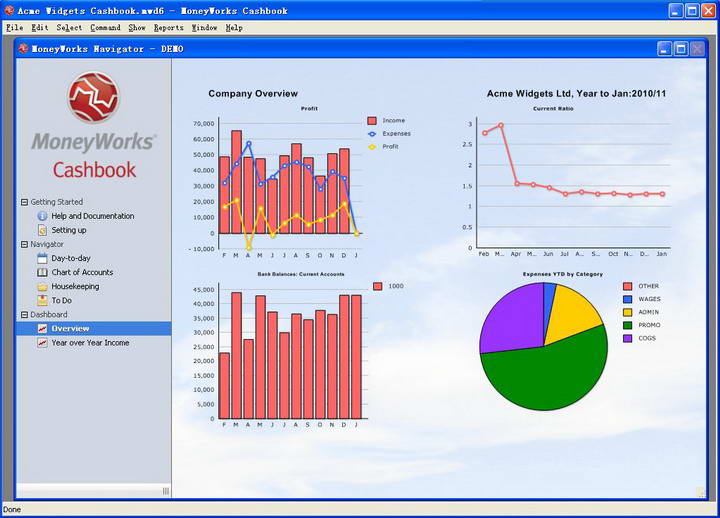
Task: Click Bank Balances: Current Accounts title
Action: coord(301,274)
